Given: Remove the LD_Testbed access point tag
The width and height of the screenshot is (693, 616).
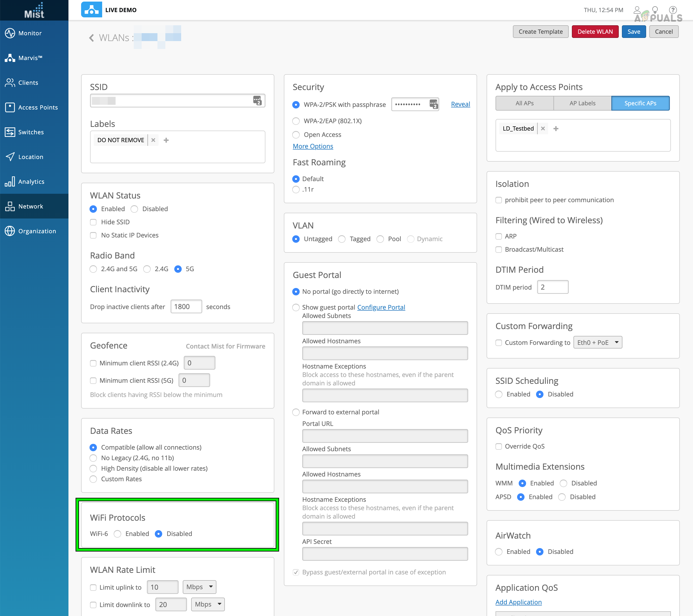Looking at the screenshot, I should [x=543, y=128].
